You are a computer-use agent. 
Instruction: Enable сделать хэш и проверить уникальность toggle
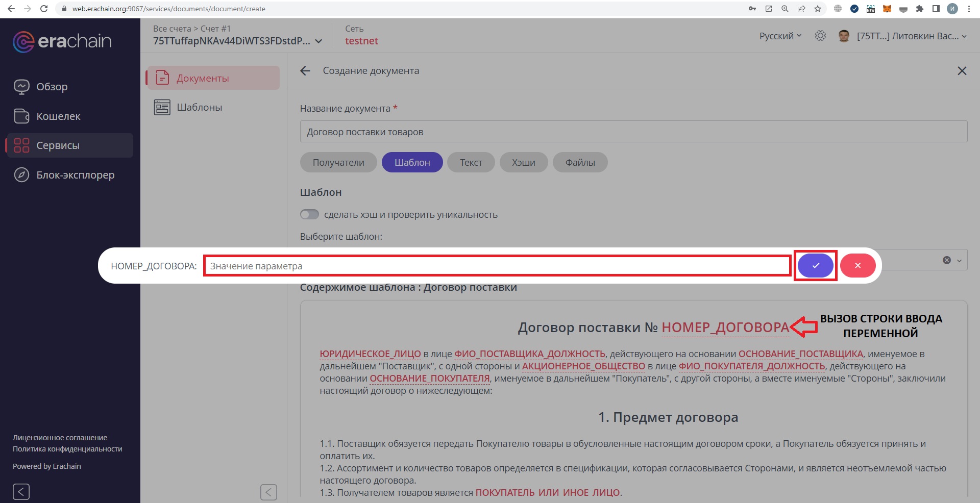(x=309, y=214)
